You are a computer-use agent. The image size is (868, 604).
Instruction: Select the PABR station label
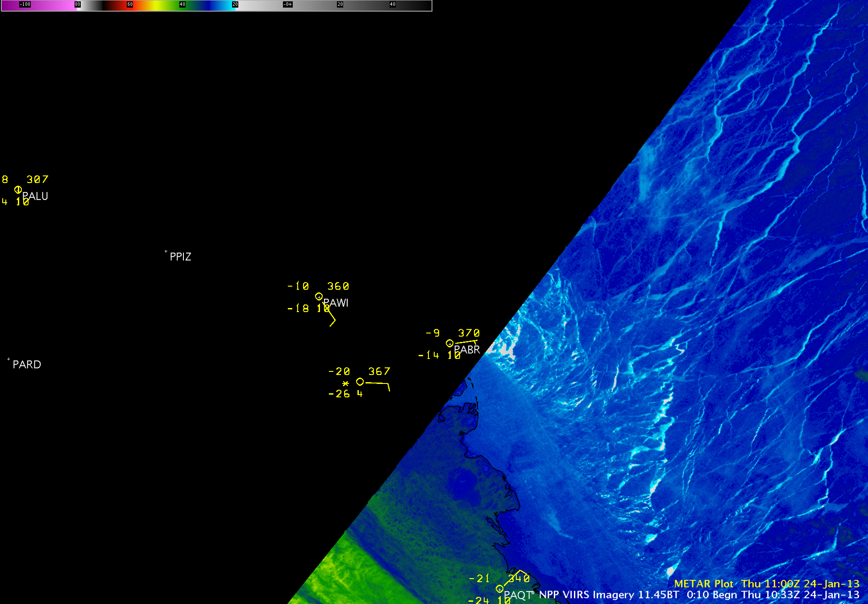point(467,350)
